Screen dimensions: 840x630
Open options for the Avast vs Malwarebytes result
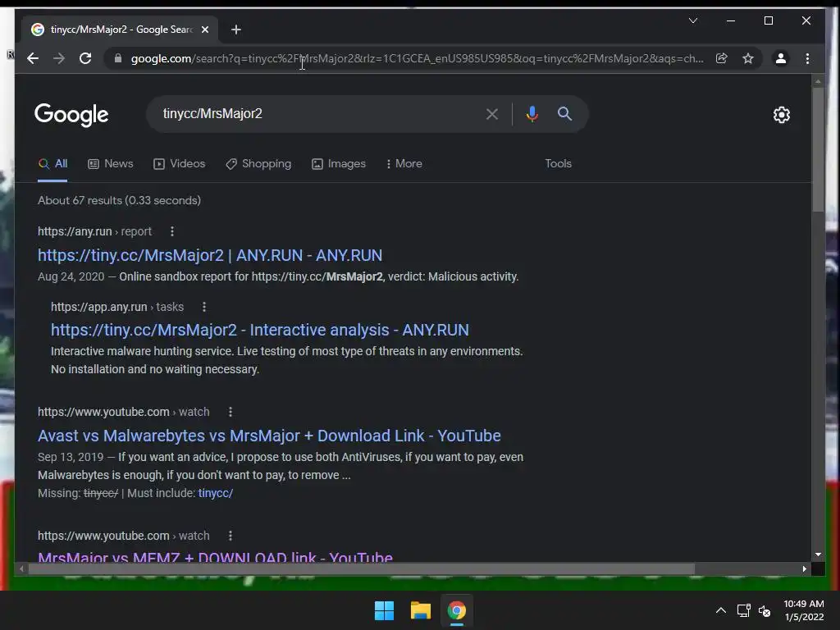[x=231, y=412]
